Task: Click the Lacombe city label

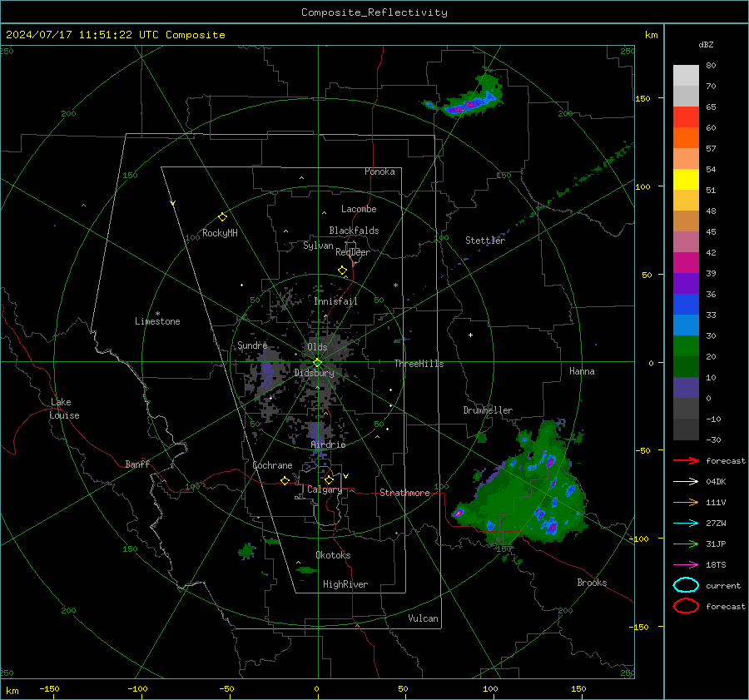Action: click(359, 209)
